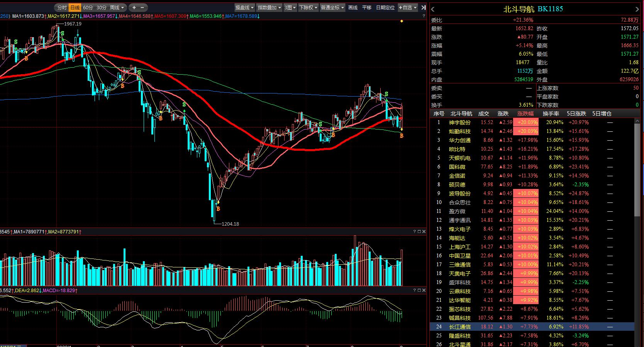Click the 北斗导航 BK1185 panel title
The height and width of the screenshot is (347, 644).
tap(533, 9)
